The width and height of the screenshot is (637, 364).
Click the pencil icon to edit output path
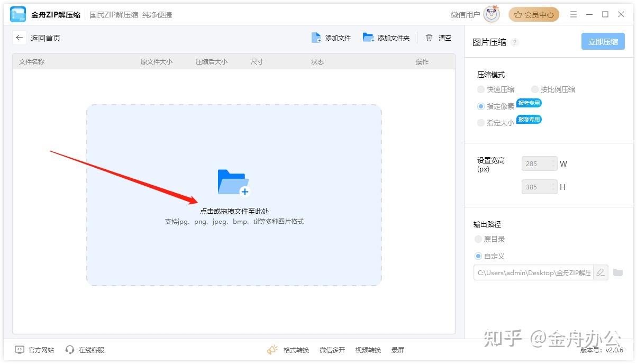602,272
